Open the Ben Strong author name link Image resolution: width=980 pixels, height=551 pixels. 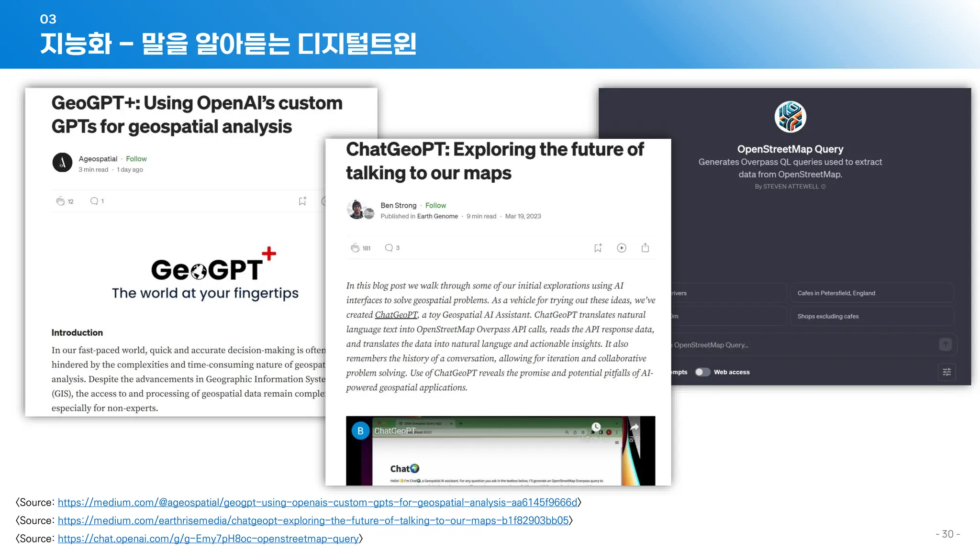[399, 205]
